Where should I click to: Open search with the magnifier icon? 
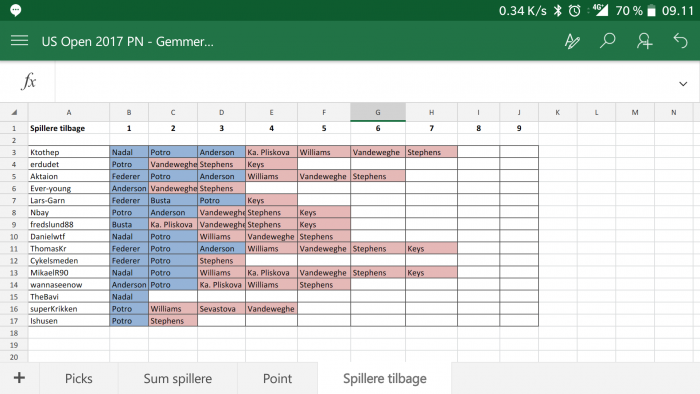(x=607, y=41)
